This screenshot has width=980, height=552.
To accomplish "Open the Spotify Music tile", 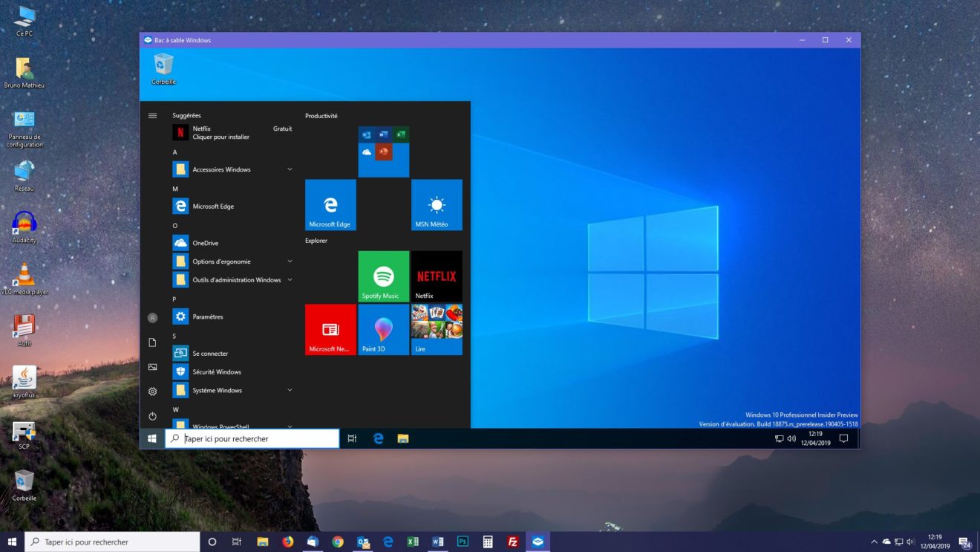I will (x=382, y=276).
